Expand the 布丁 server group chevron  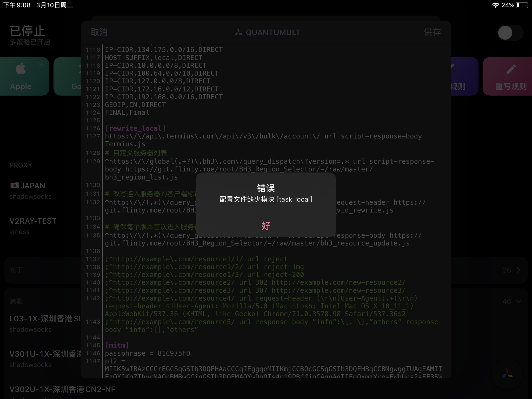click(518, 270)
